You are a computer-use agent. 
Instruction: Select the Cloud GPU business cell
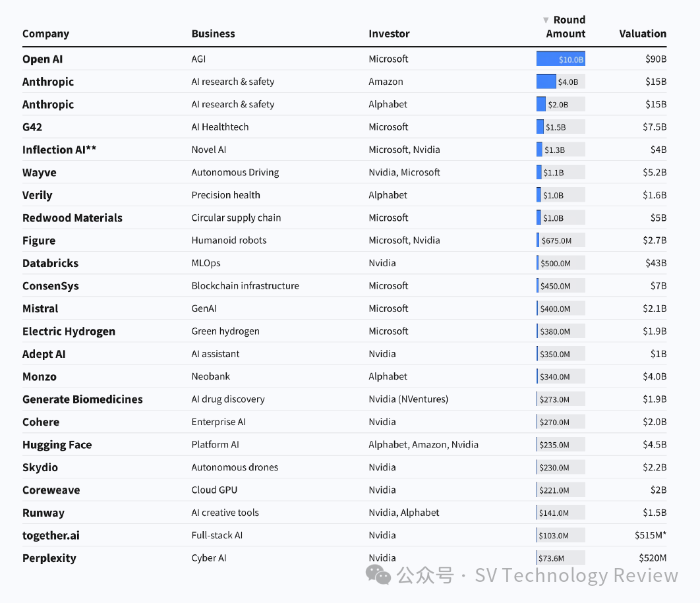[x=214, y=490]
